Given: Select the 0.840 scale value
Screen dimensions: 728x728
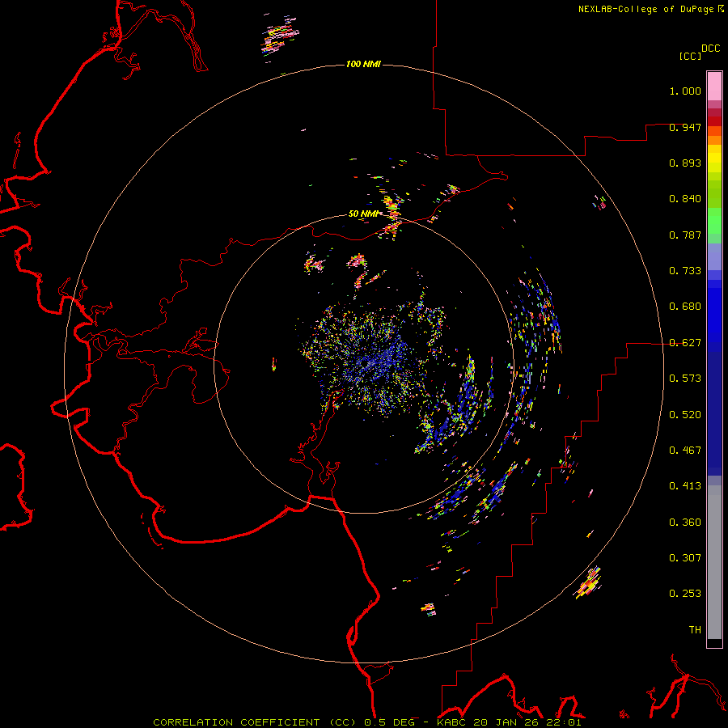Looking at the screenshot, I should (x=685, y=199).
